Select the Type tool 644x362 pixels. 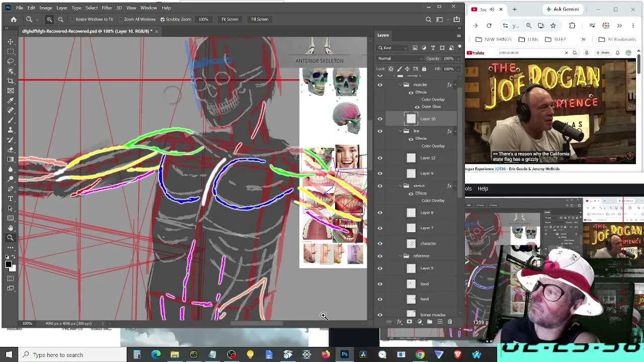coord(11,199)
